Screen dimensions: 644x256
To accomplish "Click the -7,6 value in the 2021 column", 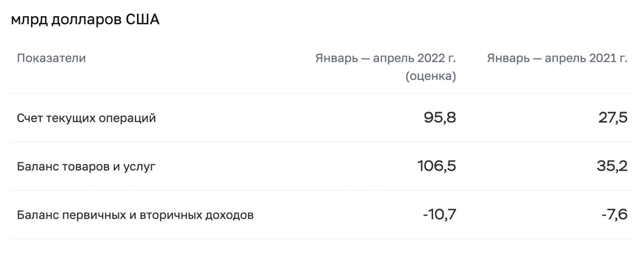I will click(614, 215).
